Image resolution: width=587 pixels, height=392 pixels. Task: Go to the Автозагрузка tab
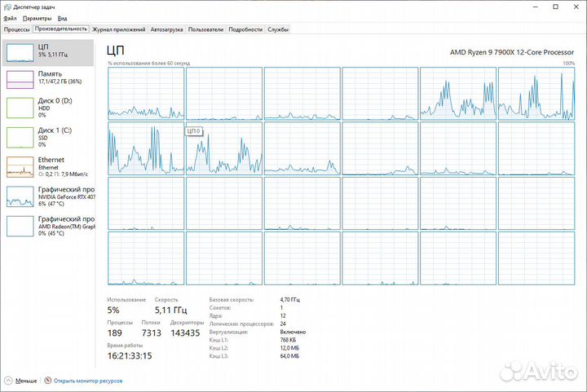click(x=166, y=29)
